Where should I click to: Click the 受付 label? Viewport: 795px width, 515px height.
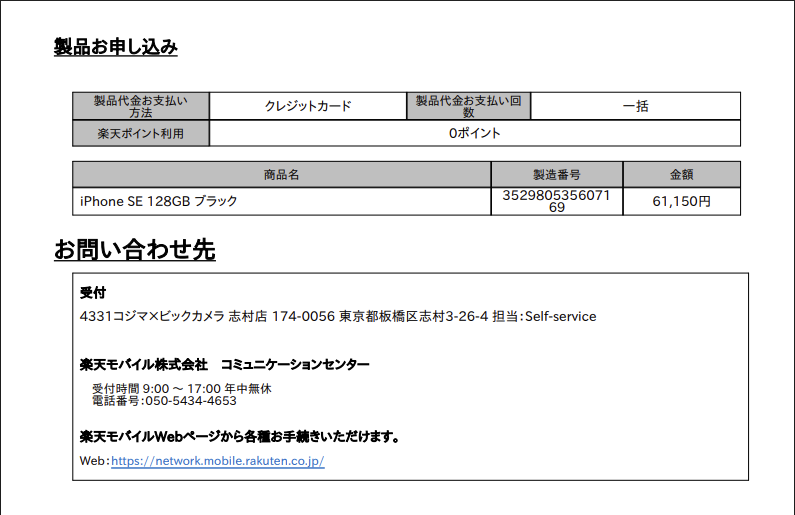[x=93, y=292]
